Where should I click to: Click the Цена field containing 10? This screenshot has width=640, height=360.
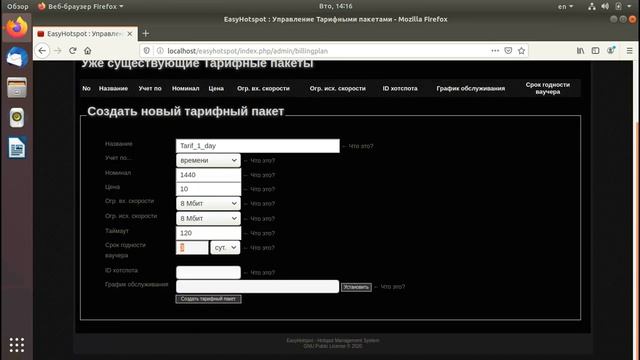(x=208, y=189)
